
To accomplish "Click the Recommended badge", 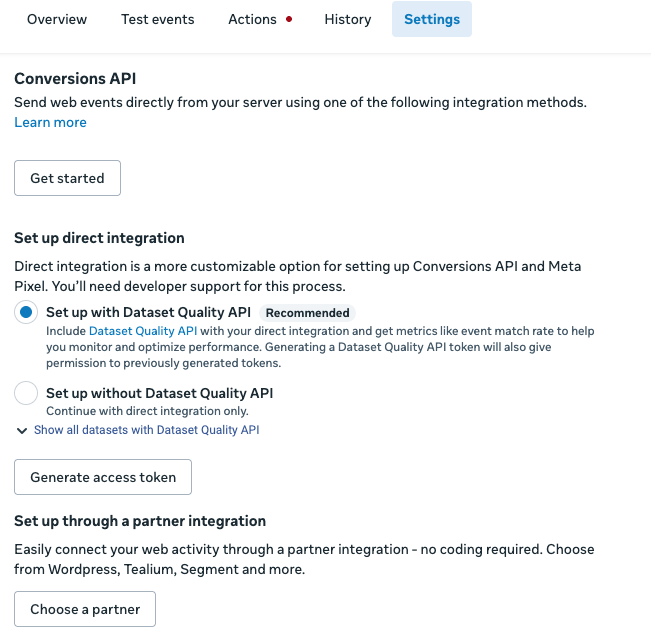I will (x=307, y=313).
